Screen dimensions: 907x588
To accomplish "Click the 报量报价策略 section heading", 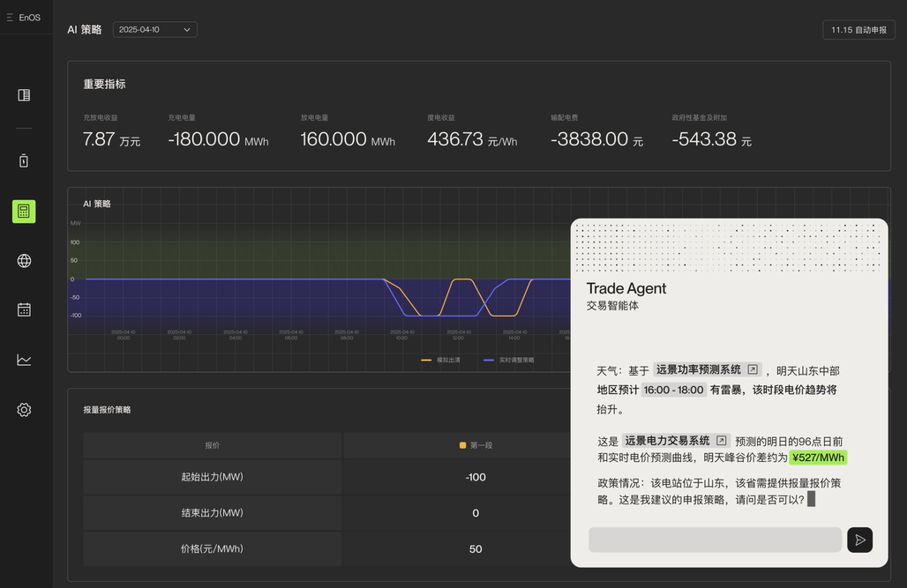I will click(107, 409).
